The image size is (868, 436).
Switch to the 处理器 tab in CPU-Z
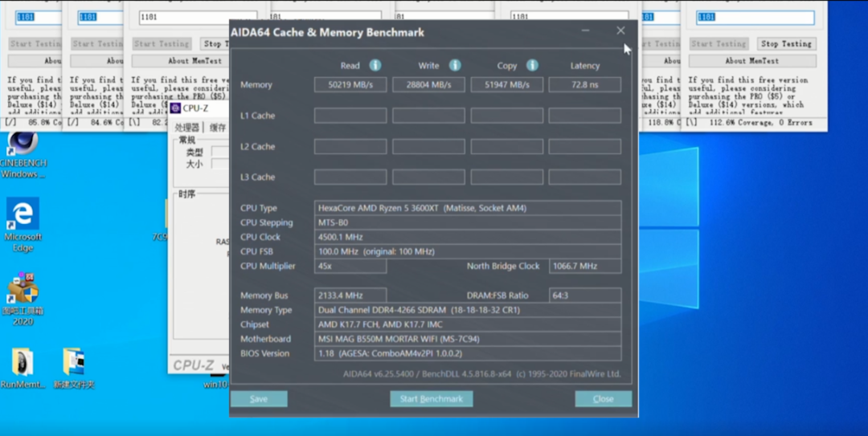tap(186, 128)
